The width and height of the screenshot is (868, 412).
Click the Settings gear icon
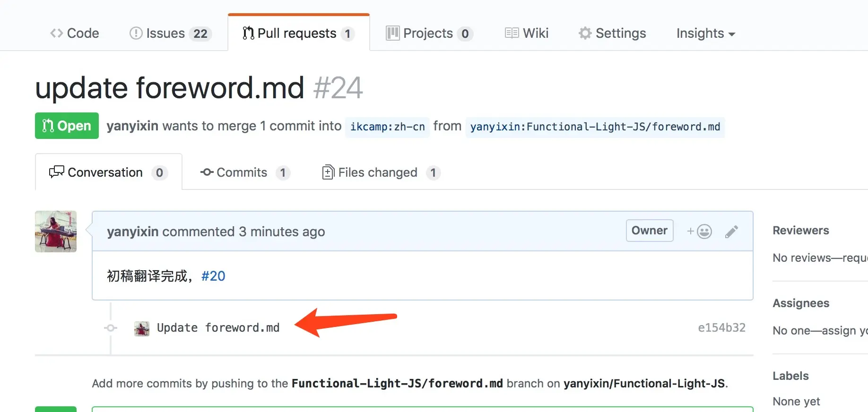585,33
